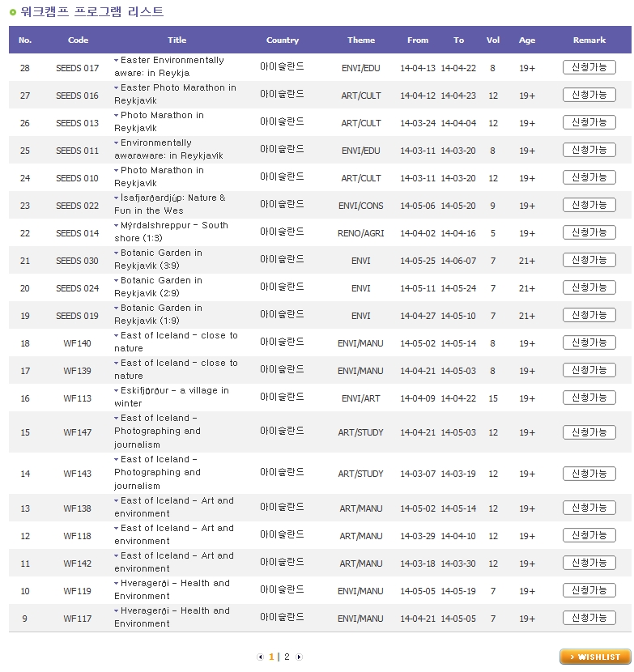Go to page 2 of list
This screenshot has height=672, width=634.
pos(287,657)
